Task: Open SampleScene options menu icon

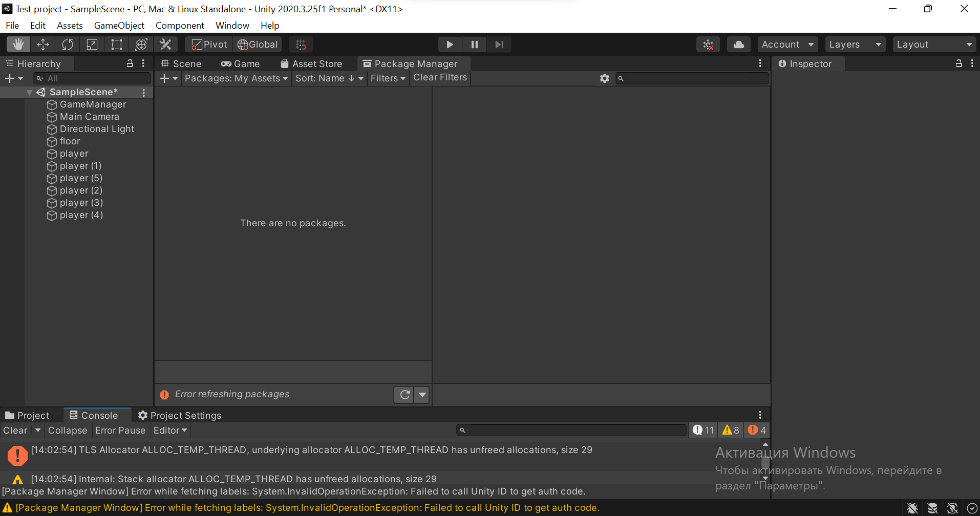Action: point(144,93)
